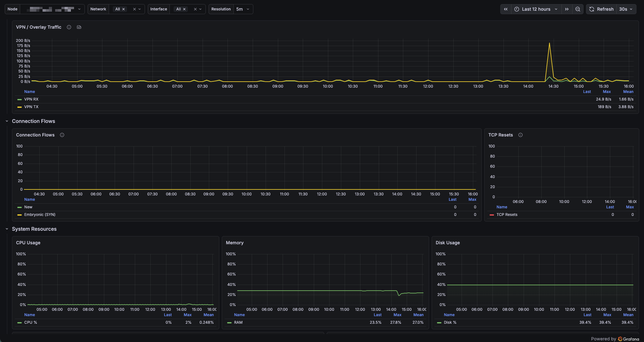Zoom out the time range
This screenshot has height=342, width=644.
578,9
